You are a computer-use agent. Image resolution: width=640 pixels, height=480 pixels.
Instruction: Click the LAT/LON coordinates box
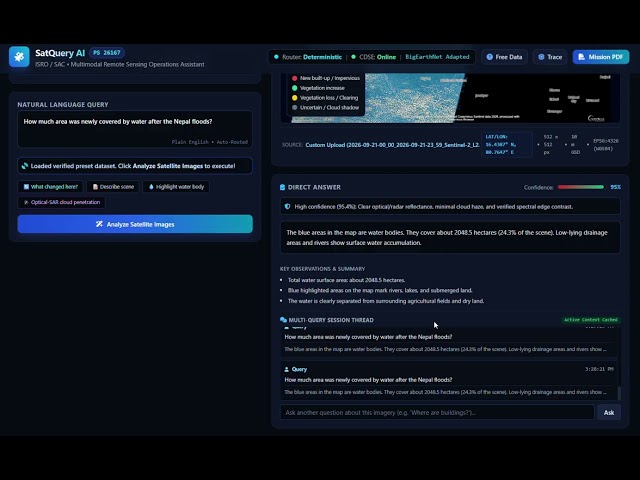(x=507, y=144)
